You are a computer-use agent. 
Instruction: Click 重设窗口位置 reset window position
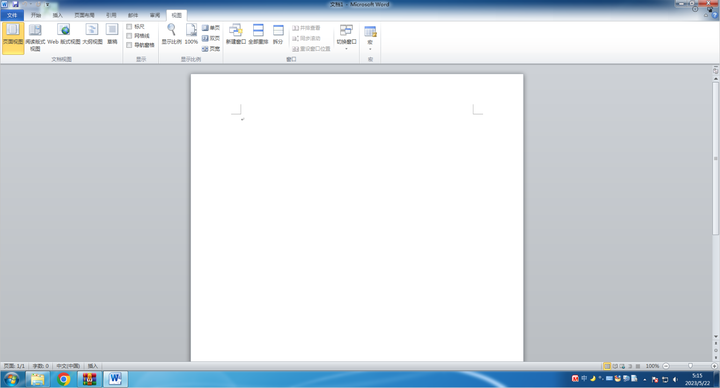point(311,49)
